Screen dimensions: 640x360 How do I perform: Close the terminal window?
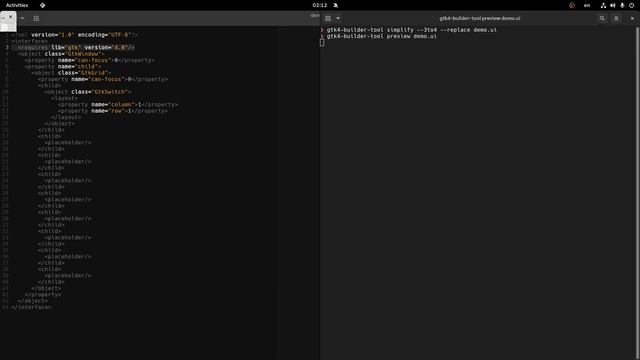tap(632, 18)
